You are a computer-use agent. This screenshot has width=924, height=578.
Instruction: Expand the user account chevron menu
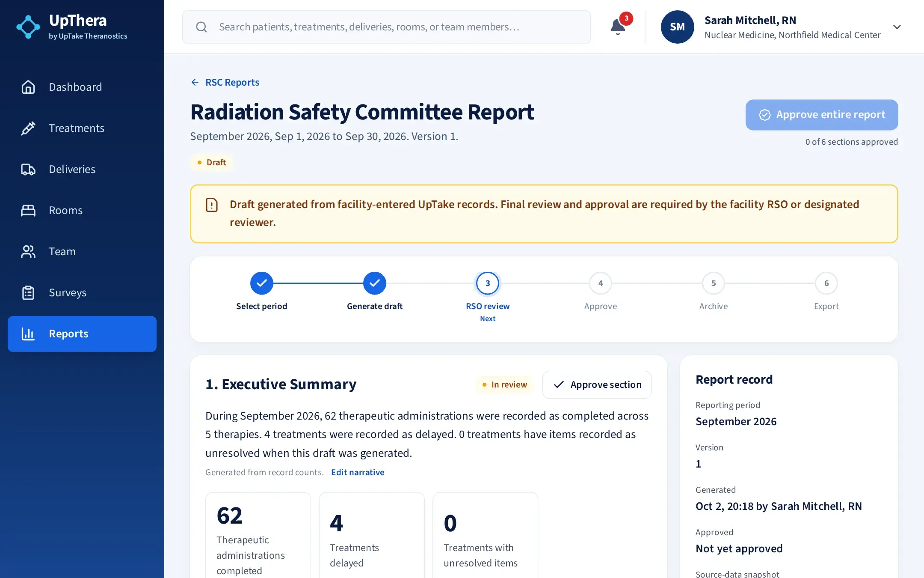(897, 27)
